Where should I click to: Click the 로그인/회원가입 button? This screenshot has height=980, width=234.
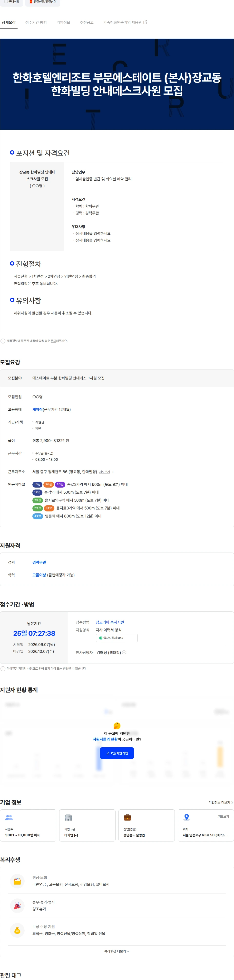pos(117,753)
